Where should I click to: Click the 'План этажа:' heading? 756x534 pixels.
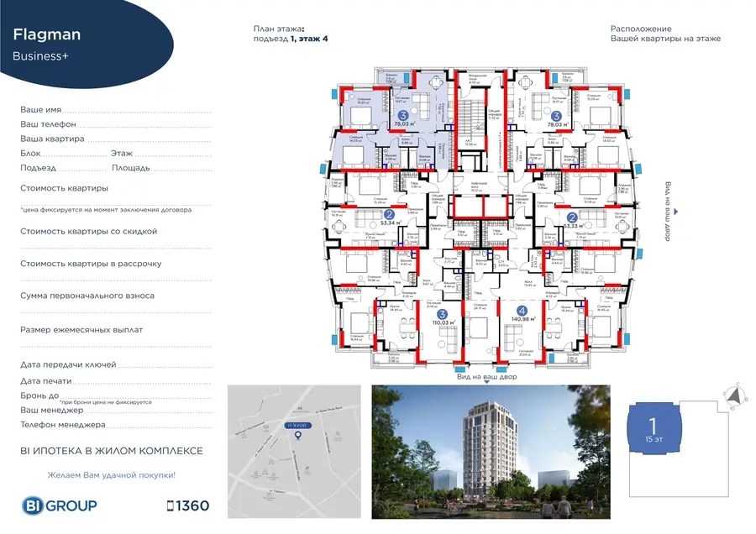pyautogui.click(x=279, y=29)
